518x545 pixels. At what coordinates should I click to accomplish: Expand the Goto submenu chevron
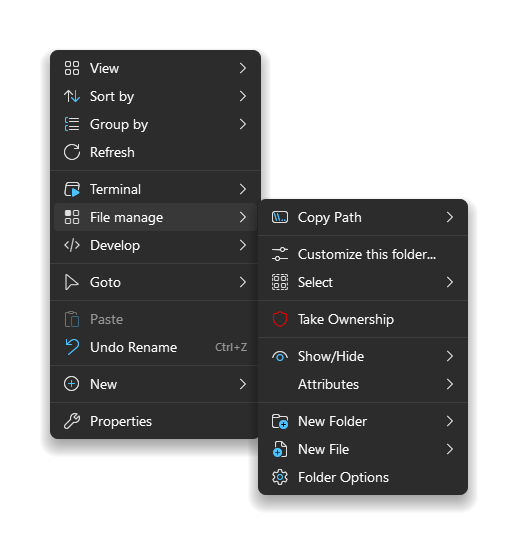pos(243,282)
